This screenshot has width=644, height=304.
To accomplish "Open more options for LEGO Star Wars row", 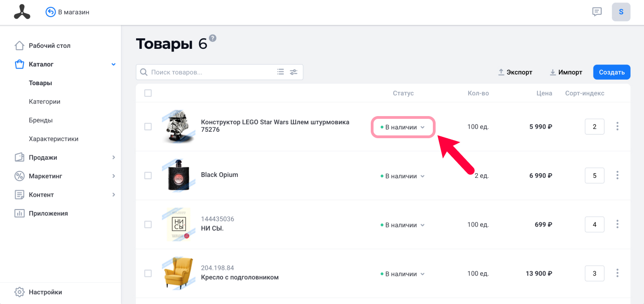I will (x=617, y=126).
